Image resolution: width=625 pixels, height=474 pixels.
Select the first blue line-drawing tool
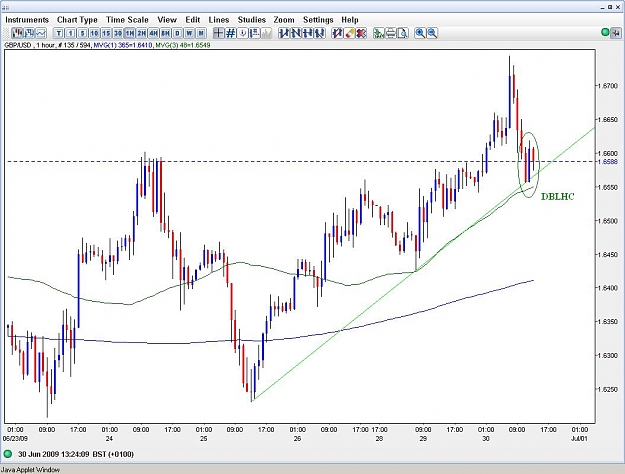coord(284,33)
